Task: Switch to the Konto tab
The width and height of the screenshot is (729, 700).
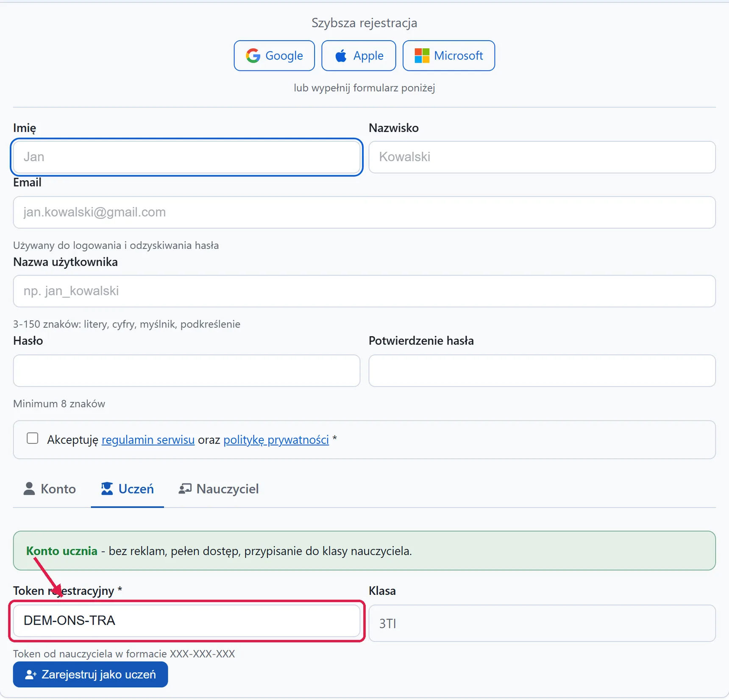Action: pos(50,489)
